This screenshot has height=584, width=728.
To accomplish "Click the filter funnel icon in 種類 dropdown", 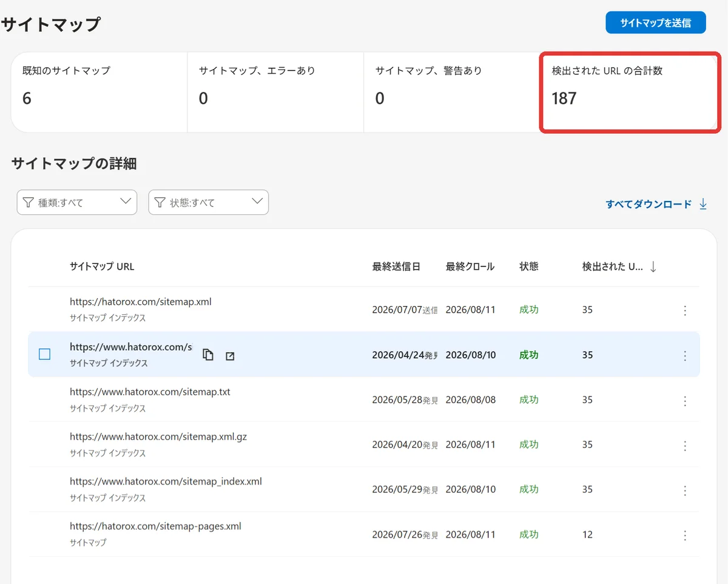I will (28, 202).
